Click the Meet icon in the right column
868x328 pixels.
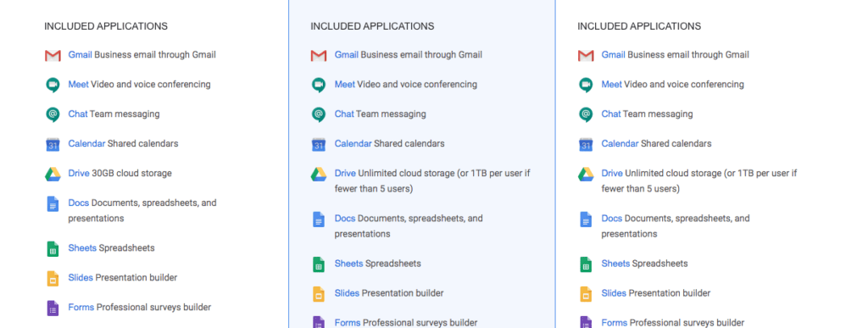coord(586,86)
